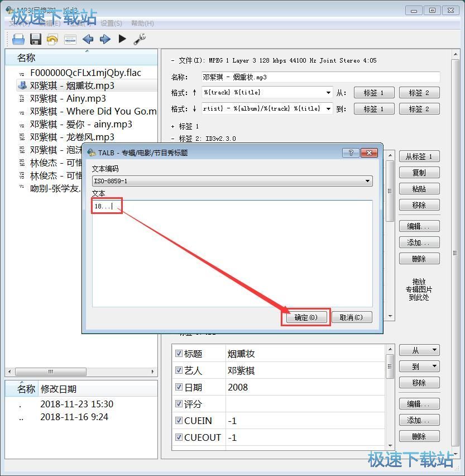Open the 设置(S) menu
Viewport: 465px width, 476px height.
(x=111, y=23)
